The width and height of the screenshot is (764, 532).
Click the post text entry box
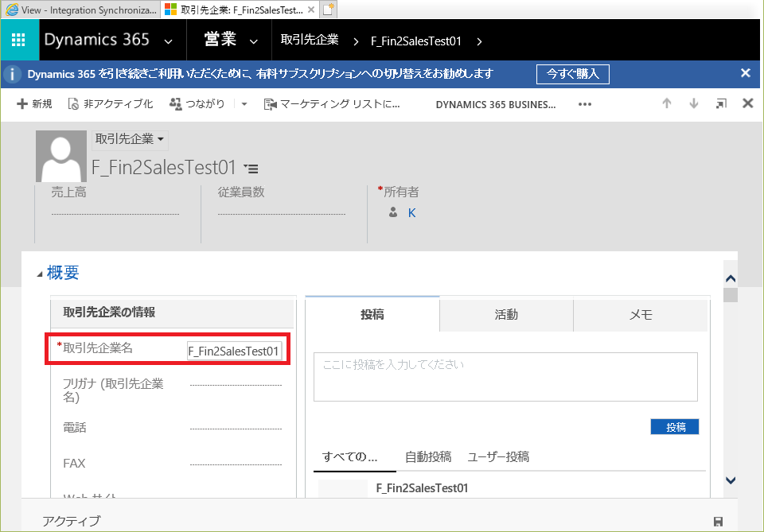click(x=505, y=377)
